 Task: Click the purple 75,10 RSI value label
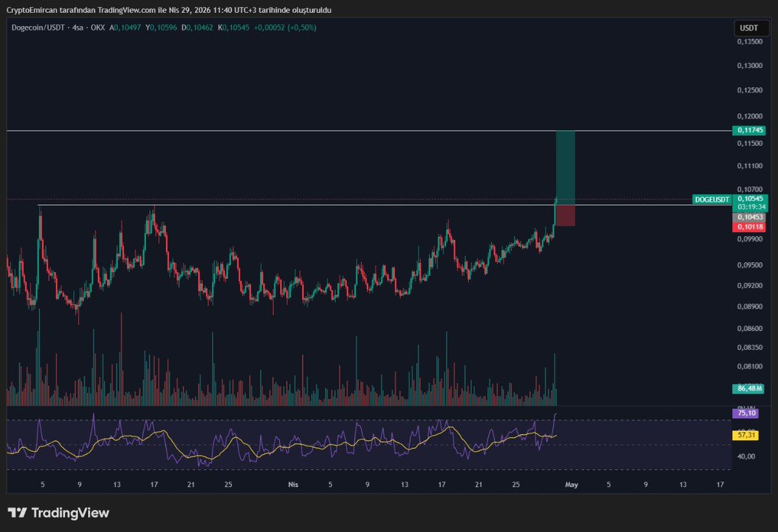point(744,413)
